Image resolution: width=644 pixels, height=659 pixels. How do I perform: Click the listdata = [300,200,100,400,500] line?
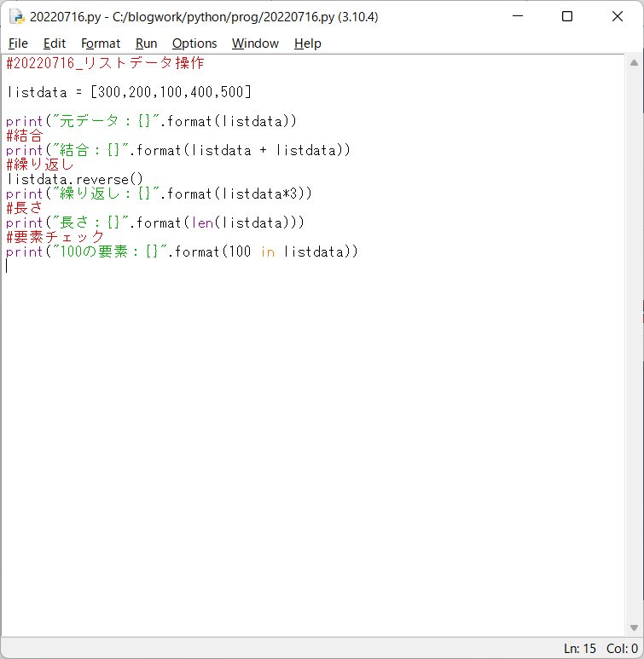point(129,92)
